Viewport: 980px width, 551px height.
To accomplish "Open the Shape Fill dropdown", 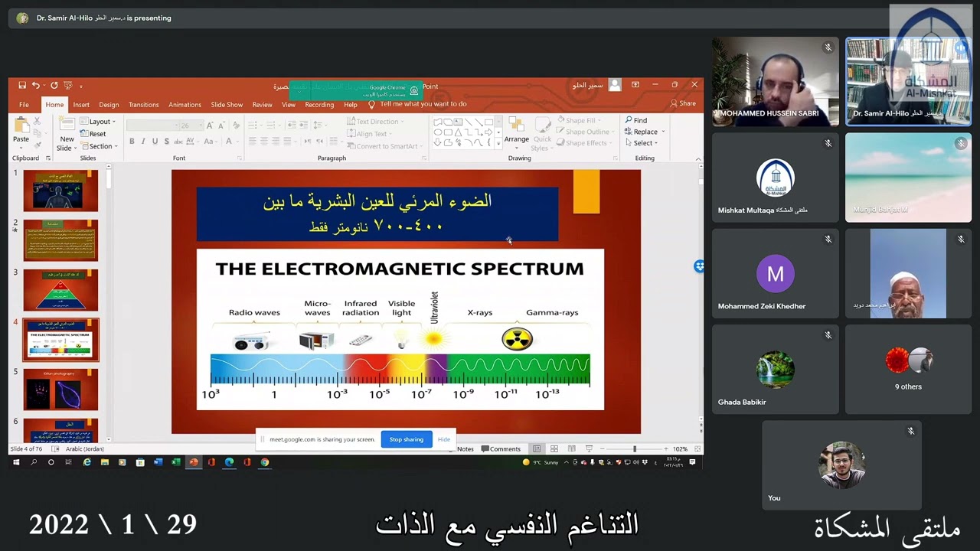I will tap(580, 120).
